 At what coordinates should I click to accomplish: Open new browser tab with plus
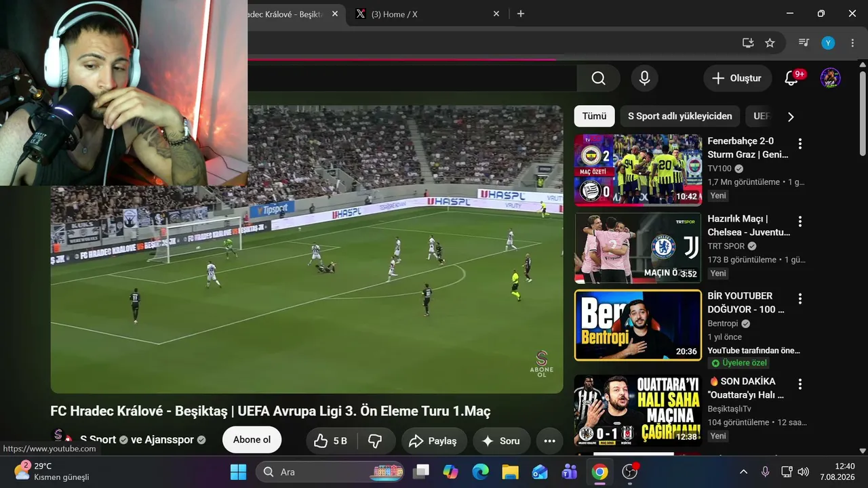tap(521, 14)
